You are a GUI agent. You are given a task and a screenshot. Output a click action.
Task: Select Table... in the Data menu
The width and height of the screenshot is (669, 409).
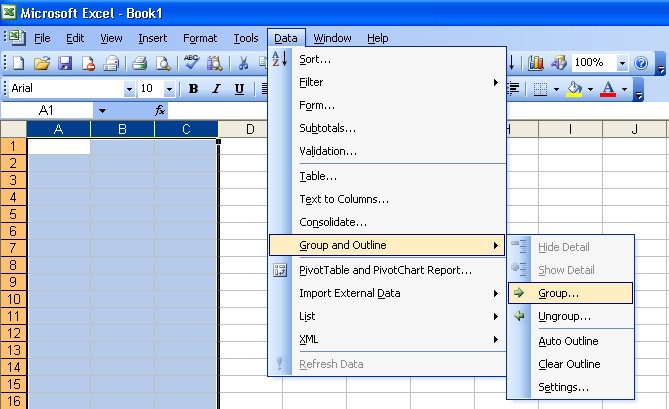(x=387, y=176)
